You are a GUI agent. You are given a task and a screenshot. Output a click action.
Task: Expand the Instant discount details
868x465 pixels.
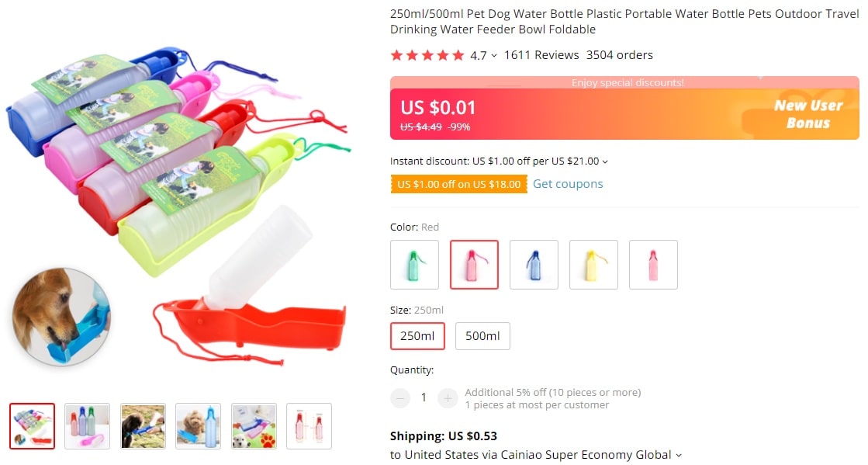click(x=604, y=161)
